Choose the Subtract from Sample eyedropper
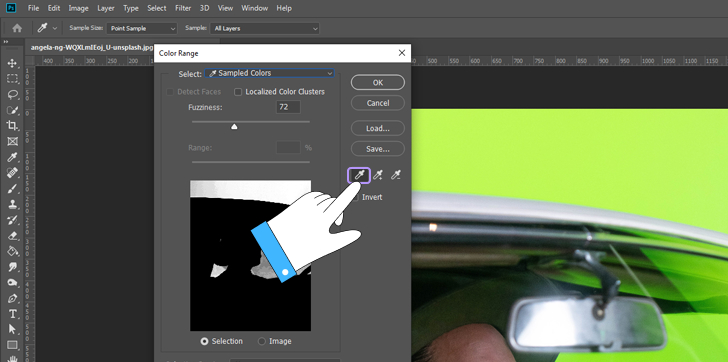Screen dimensions: 728x362 396,175
